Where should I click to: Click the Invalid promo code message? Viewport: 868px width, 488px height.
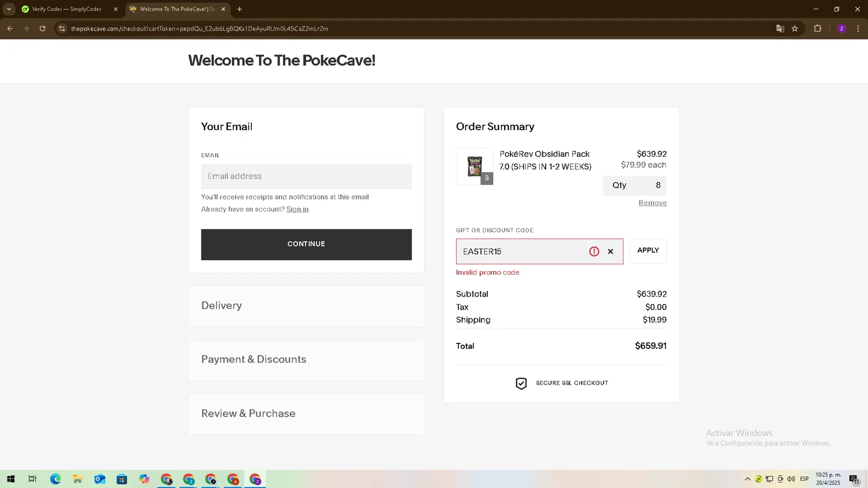click(488, 272)
